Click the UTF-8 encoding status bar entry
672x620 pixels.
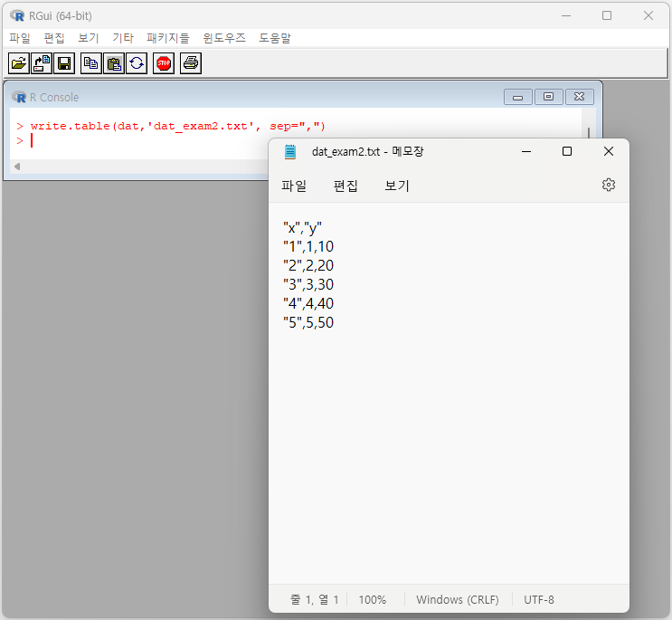pyautogui.click(x=539, y=599)
